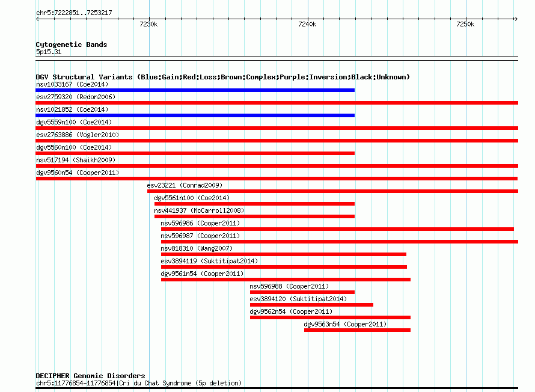Click black bar for Cri du Chat Syndrome
This screenshot has height=392, width=535.
coord(277,388)
